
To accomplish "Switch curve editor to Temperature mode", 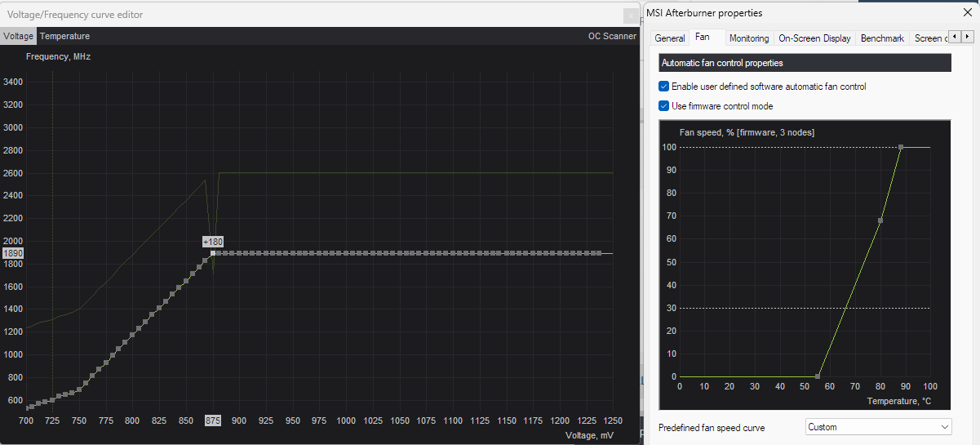I will click(65, 37).
